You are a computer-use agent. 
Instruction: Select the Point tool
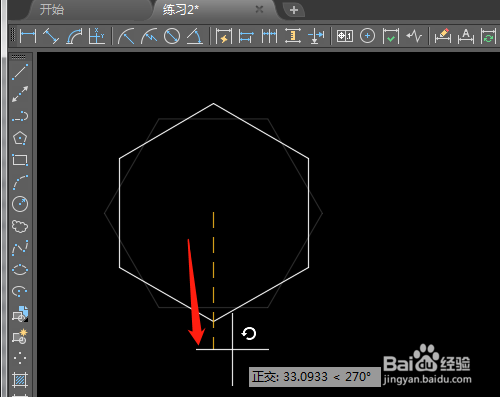coord(20,358)
